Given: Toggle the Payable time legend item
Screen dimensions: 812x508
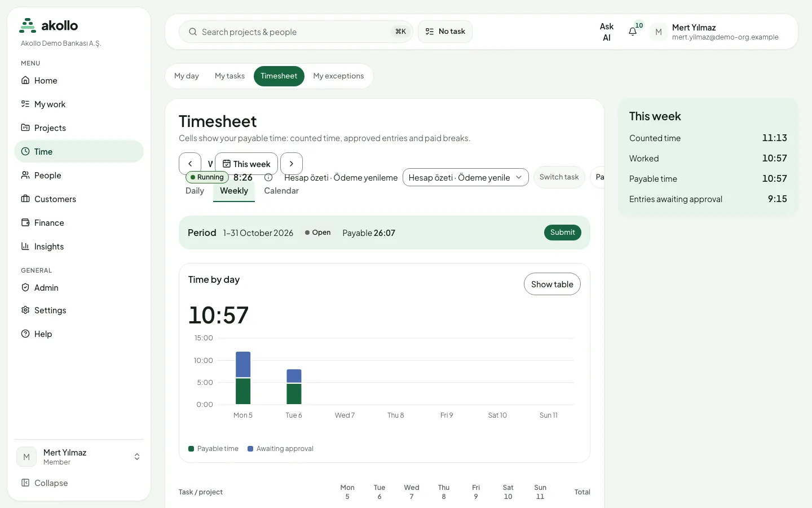Looking at the screenshot, I should point(213,449).
